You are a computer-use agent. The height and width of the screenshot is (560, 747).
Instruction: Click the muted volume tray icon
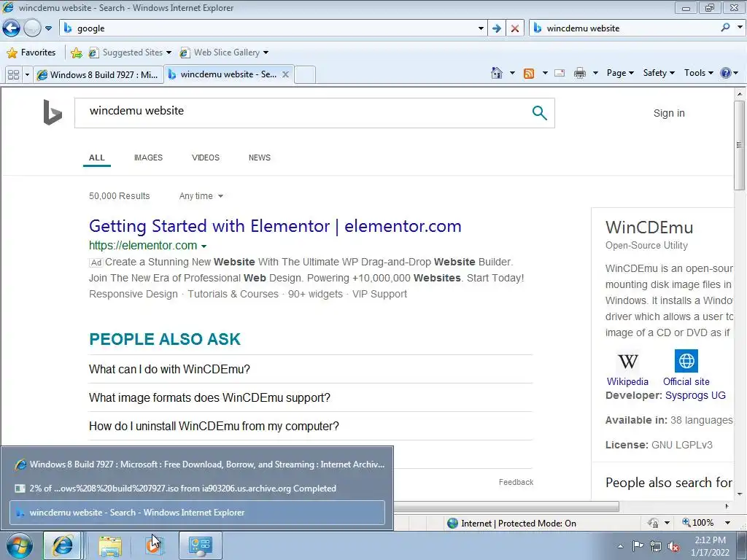click(x=673, y=546)
